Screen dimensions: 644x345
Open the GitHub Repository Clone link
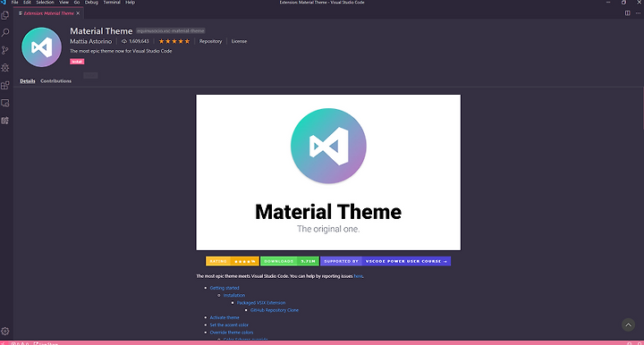tap(275, 310)
